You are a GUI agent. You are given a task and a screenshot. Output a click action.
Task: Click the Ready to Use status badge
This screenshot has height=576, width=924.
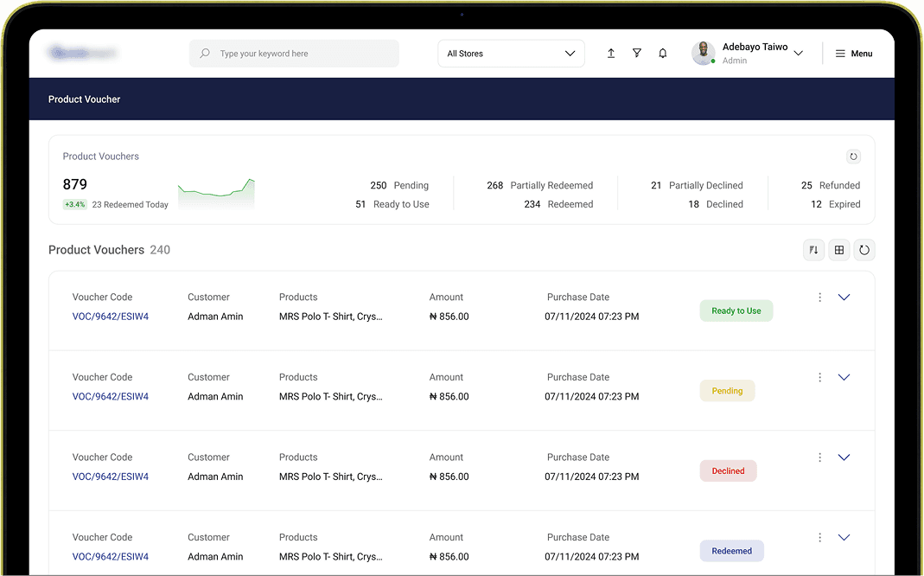pos(736,310)
